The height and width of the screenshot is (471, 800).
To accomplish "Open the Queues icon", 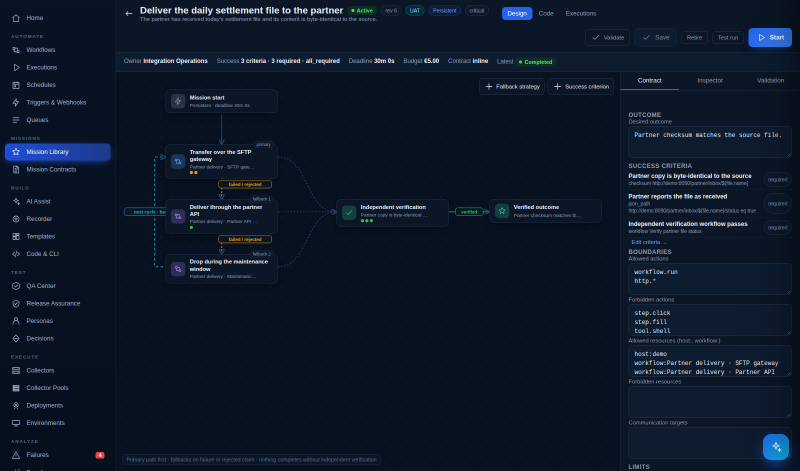I will click(16, 120).
